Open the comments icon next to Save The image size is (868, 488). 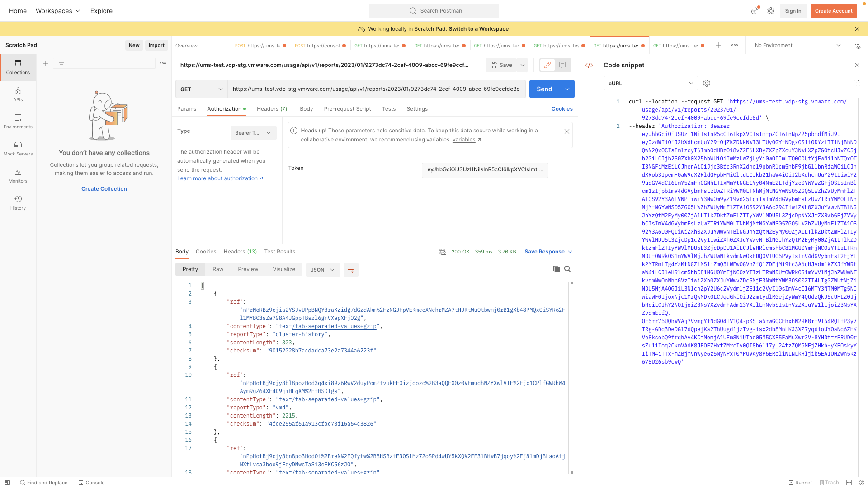coord(562,65)
